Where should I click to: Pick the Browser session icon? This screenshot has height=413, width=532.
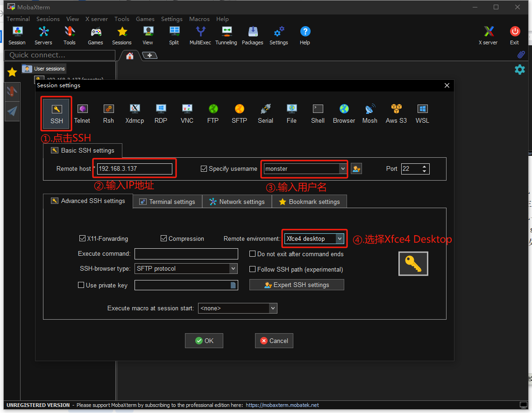click(344, 114)
